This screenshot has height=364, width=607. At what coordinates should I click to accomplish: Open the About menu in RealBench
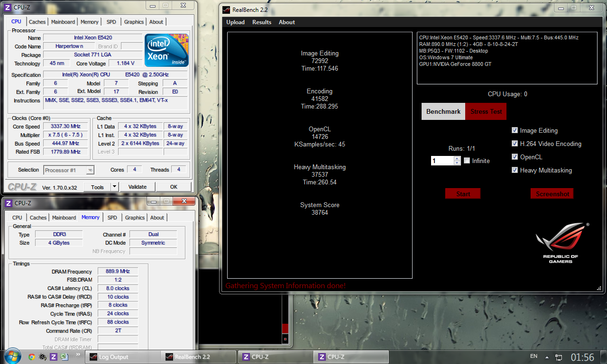[x=287, y=22]
